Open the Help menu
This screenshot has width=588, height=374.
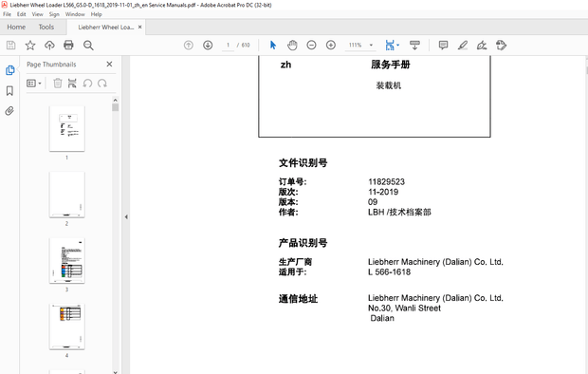[x=97, y=14]
